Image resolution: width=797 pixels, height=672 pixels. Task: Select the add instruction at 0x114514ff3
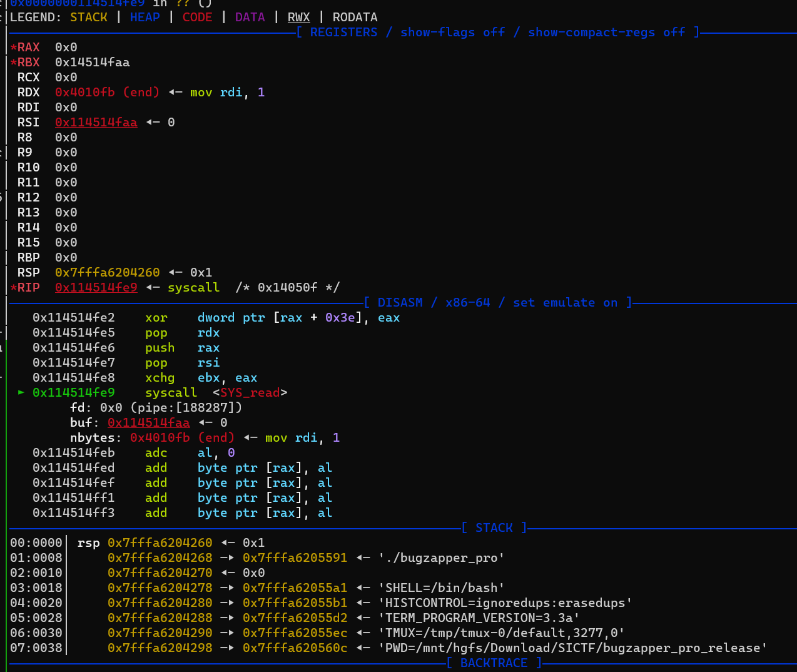tap(183, 512)
